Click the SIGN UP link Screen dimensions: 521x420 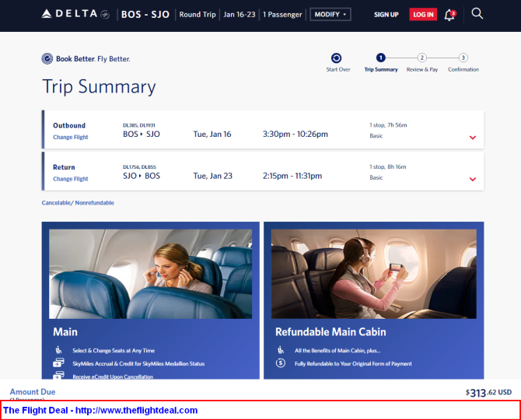click(386, 15)
